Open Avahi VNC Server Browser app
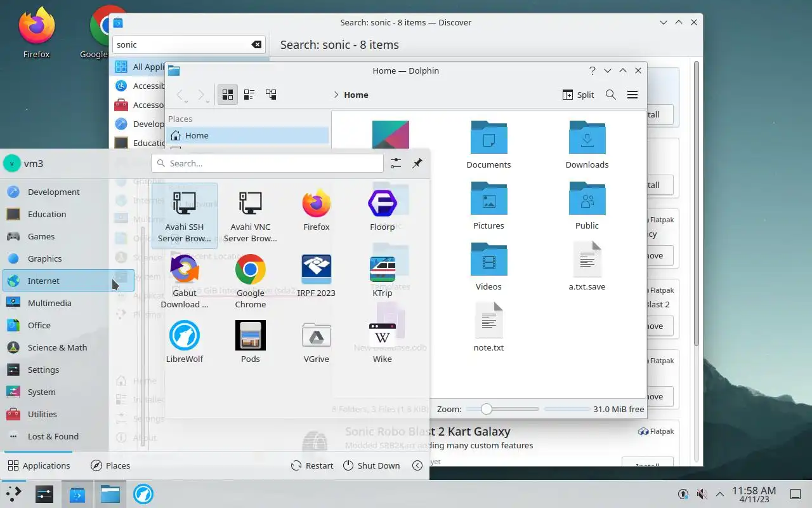Screen dimensions: 812x508 (x=251, y=217)
